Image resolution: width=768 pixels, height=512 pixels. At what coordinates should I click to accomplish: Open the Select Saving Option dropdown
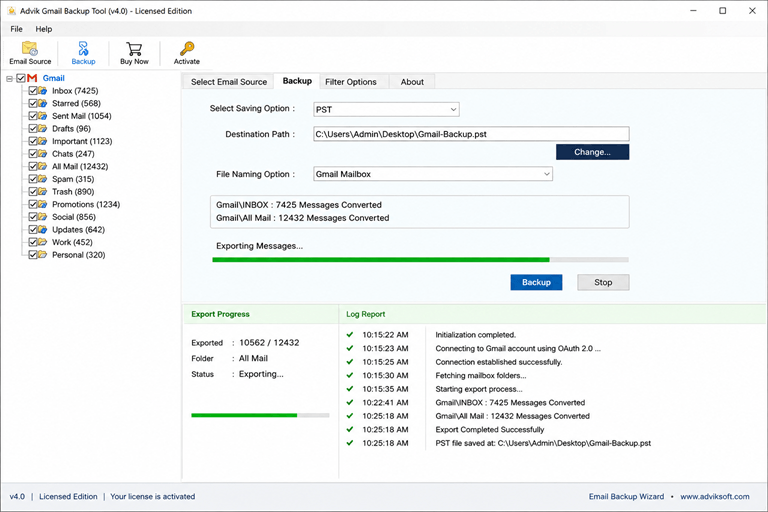(x=386, y=109)
